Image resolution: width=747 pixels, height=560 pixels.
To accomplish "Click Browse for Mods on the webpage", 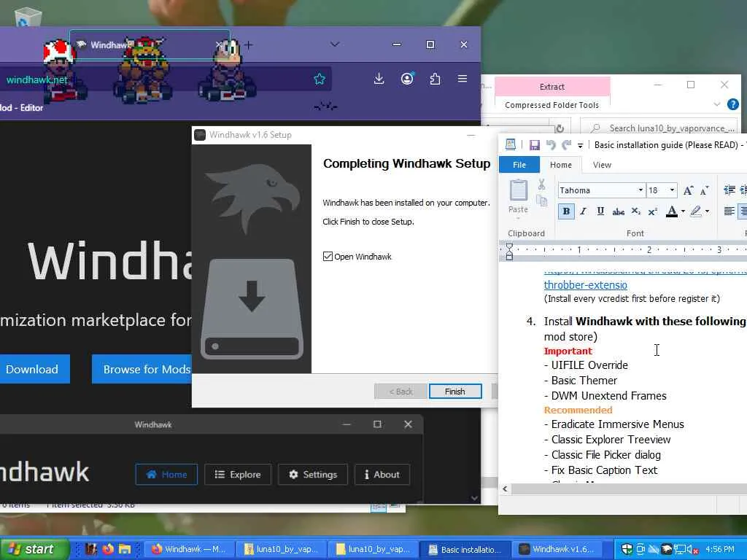I will 142,369.
